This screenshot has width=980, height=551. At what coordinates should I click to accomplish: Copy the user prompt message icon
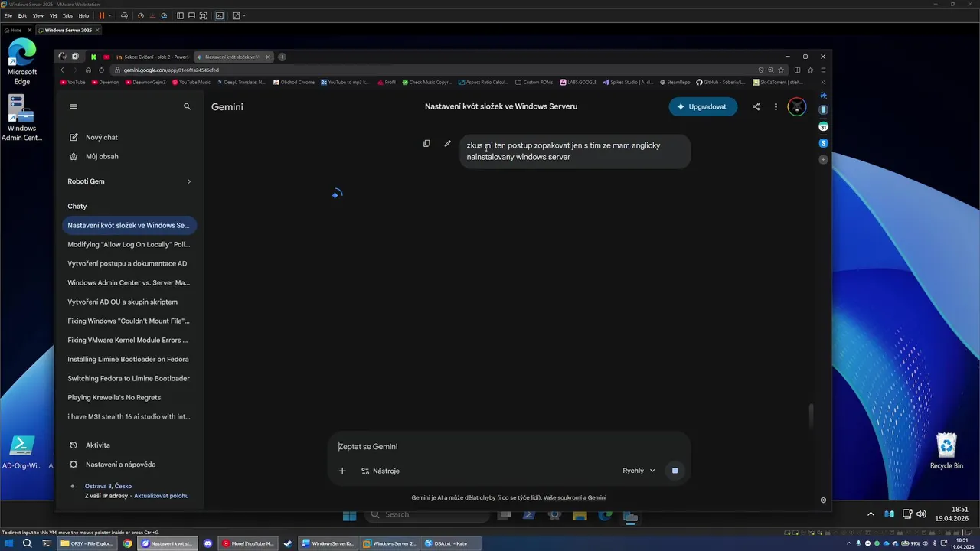tap(426, 143)
